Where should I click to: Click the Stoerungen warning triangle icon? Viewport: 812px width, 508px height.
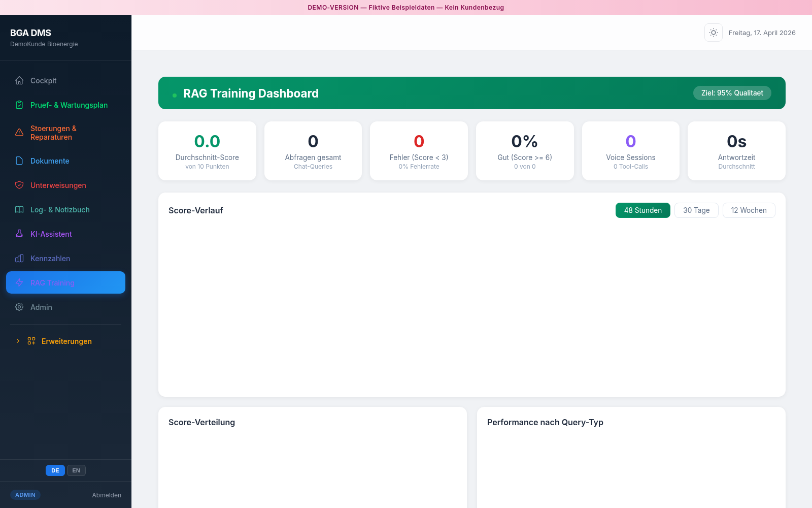19,133
